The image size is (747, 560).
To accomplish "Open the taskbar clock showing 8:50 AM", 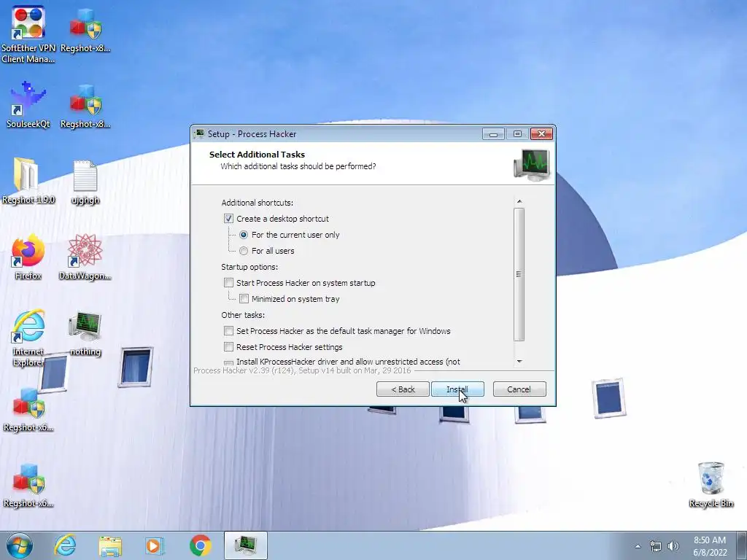I will pyautogui.click(x=709, y=546).
